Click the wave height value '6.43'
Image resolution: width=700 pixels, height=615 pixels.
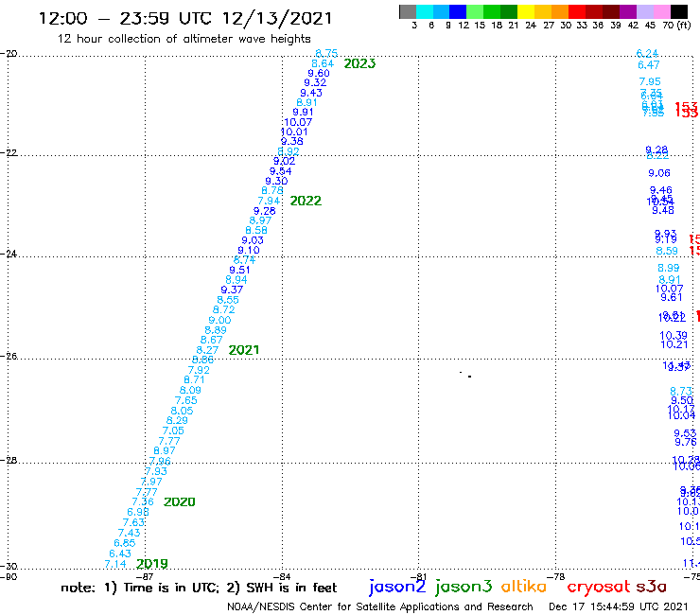120,553
